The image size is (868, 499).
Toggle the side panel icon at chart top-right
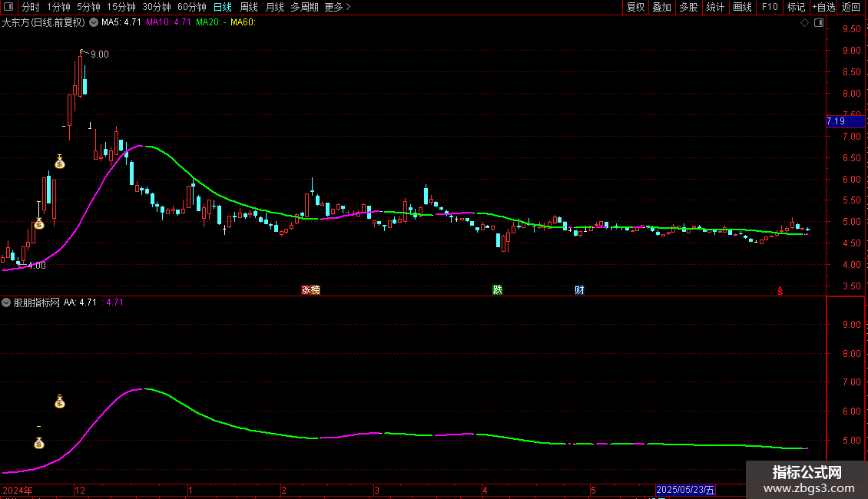pyautogui.click(x=819, y=23)
